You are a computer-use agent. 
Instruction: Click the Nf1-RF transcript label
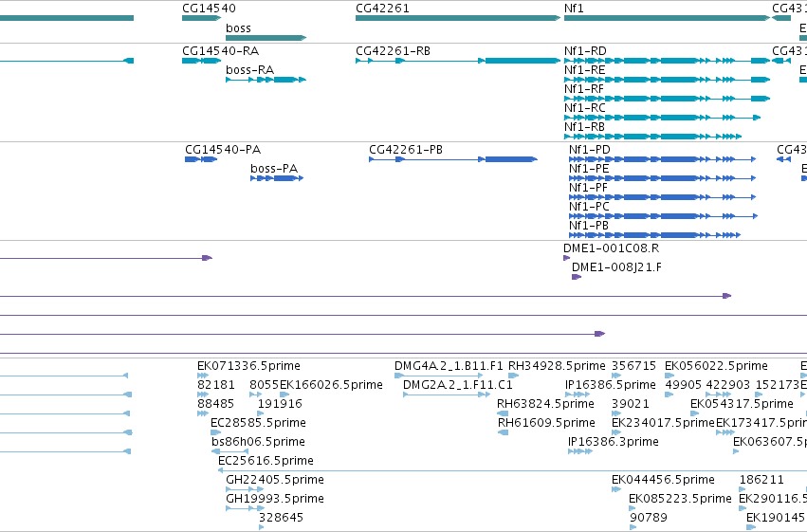click(x=584, y=89)
